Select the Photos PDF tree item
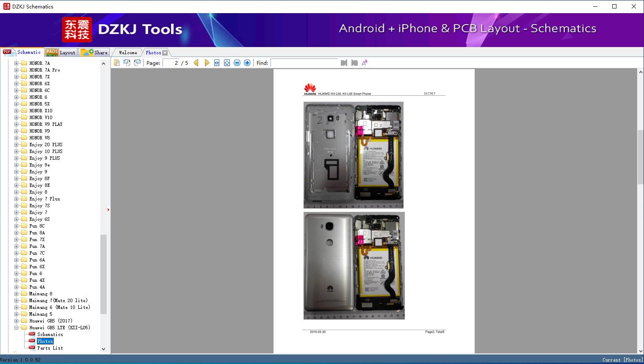This screenshot has height=364, width=644. pos(45,341)
